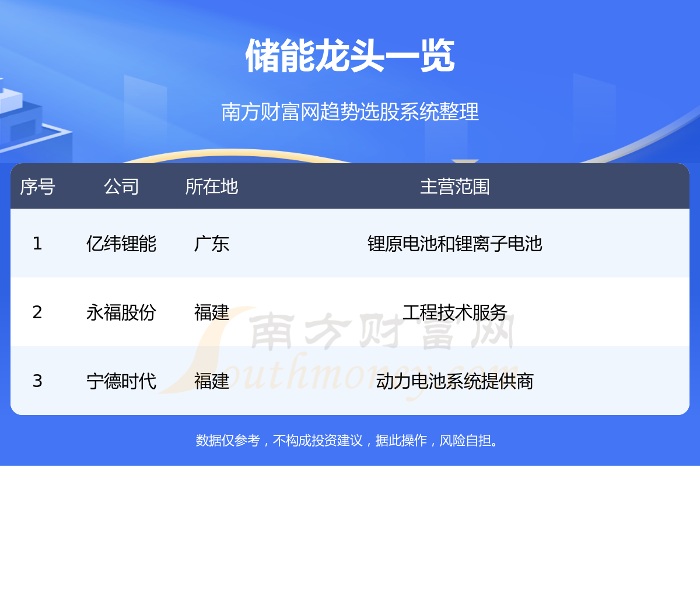Screen dimensions: 700x612
Task: Select the 锂原电池和锂离子电池 business scope text
Action: [454, 244]
